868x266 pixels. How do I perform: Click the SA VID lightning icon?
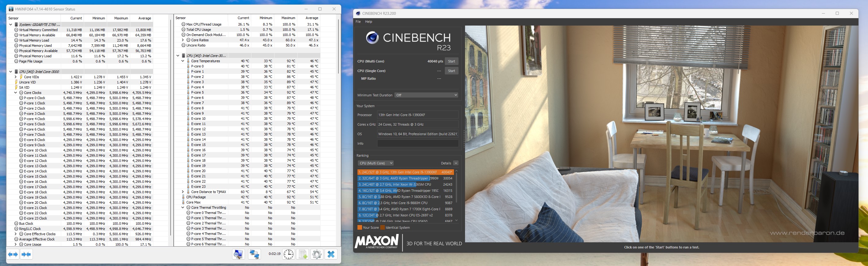(x=16, y=87)
